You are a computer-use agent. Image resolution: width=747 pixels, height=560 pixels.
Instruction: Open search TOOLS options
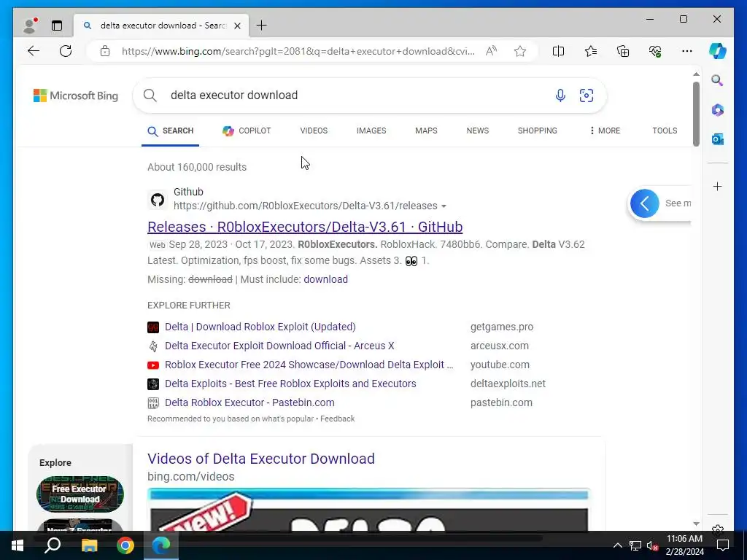click(x=665, y=131)
